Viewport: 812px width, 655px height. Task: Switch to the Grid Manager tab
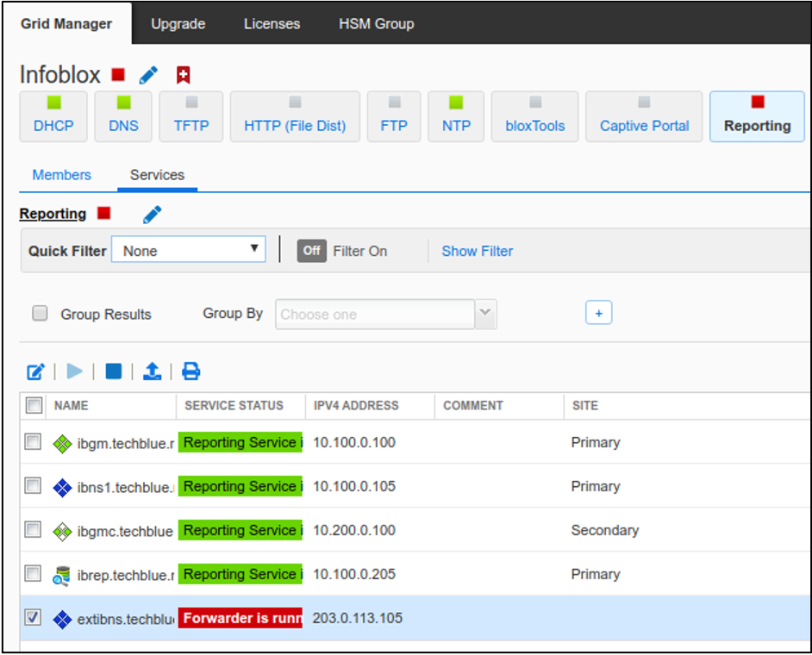pyautogui.click(x=66, y=24)
